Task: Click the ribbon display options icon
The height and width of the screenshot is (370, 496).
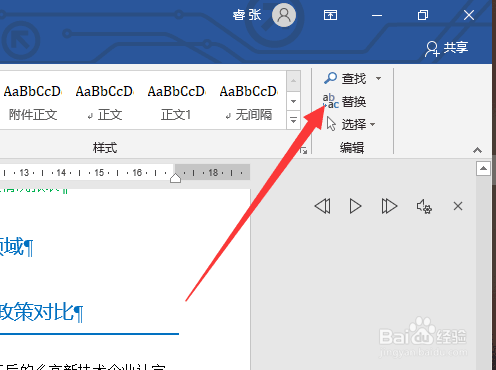Action: pos(330,15)
